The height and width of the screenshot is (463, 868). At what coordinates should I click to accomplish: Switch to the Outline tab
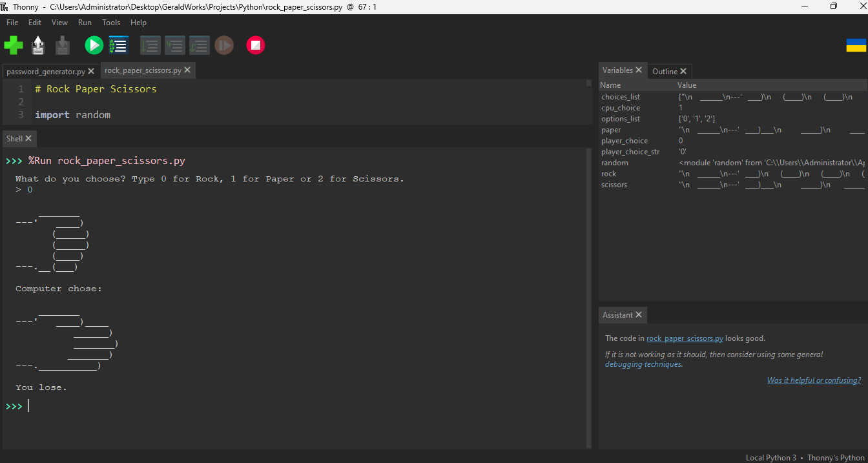(x=665, y=71)
